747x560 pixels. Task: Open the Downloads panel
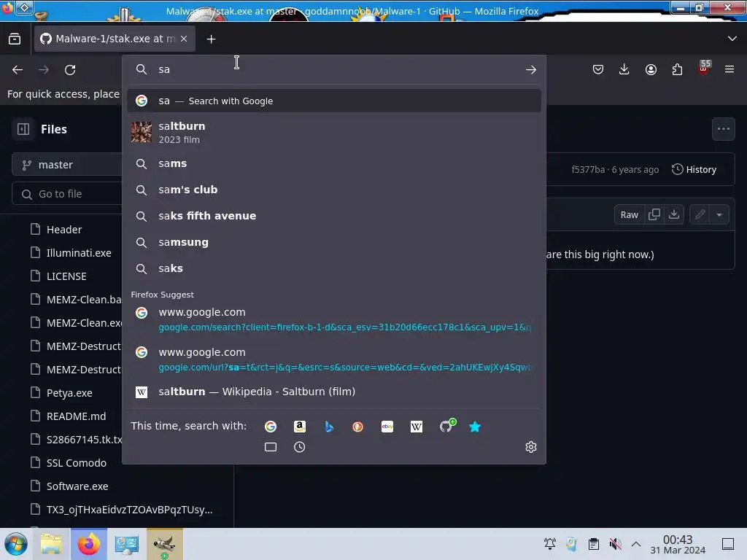pyautogui.click(x=624, y=69)
